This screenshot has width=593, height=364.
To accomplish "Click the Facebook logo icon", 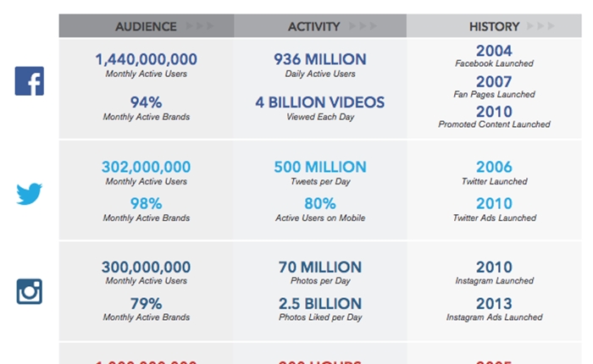I will tap(30, 81).
